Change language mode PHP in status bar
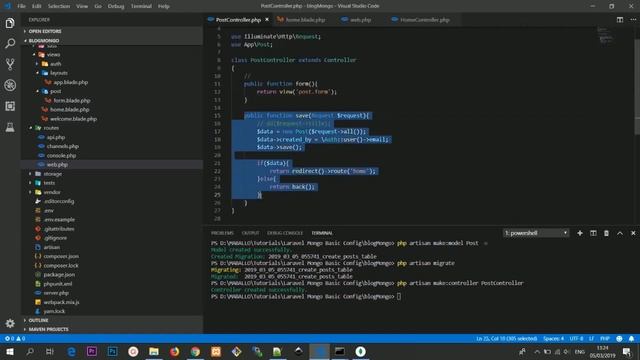This screenshot has height=360, width=640. pyautogui.click(x=605, y=339)
